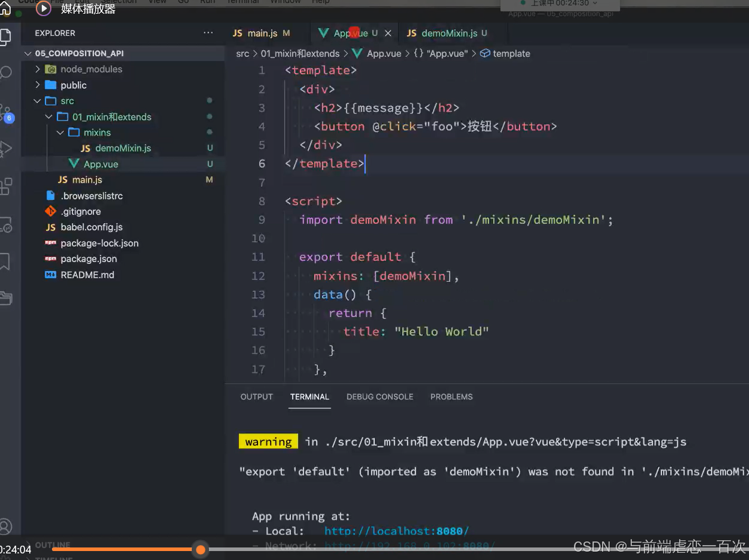Click the 媒体播放器 title text

[88, 9]
